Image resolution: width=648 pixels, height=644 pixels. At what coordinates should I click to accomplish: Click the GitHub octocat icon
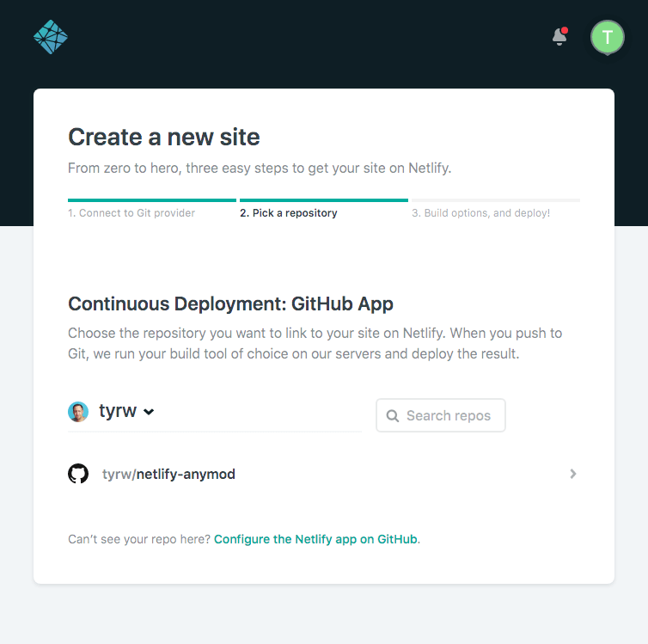point(78,474)
